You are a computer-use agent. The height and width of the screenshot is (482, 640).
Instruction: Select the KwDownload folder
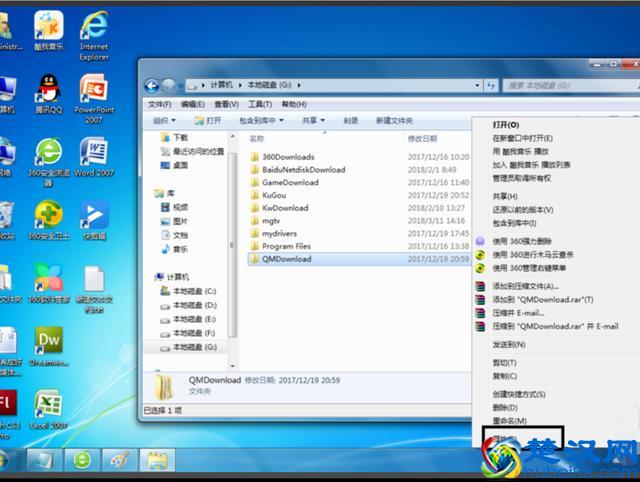[x=285, y=208]
